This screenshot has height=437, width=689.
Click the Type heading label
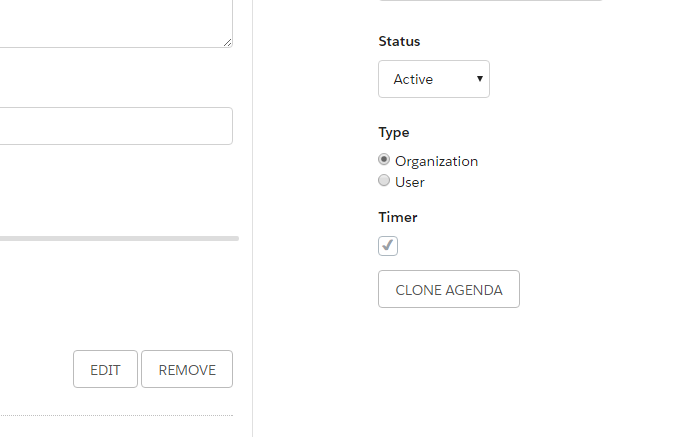pyautogui.click(x=394, y=133)
